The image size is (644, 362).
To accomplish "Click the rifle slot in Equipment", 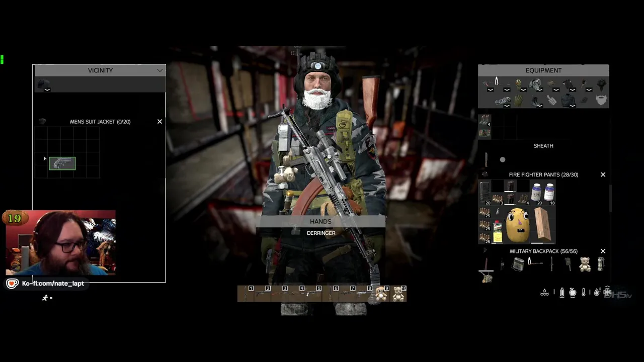I will 488,84.
